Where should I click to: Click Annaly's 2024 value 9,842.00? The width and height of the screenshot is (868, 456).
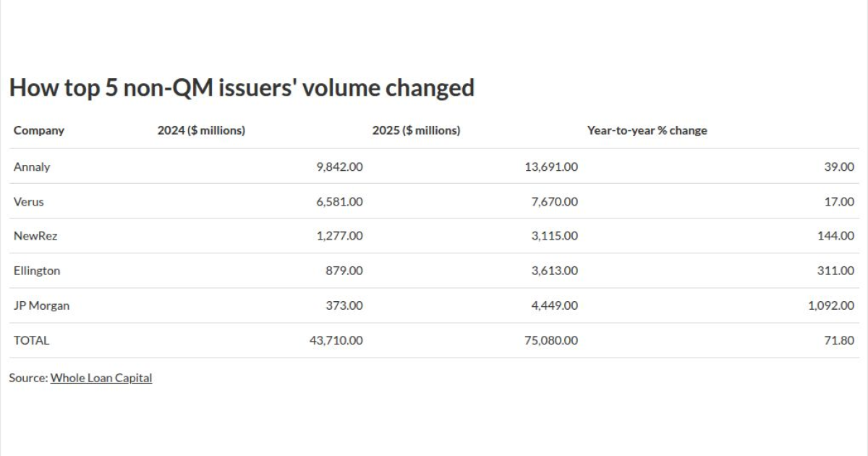(x=339, y=166)
